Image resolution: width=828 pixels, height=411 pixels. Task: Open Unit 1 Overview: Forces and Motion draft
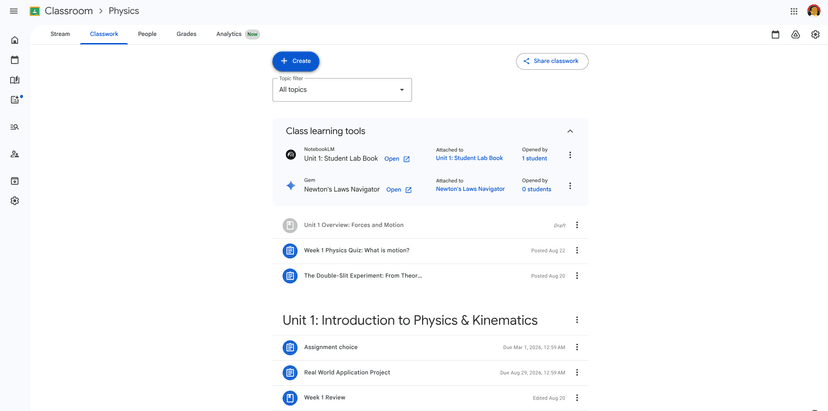430,225
